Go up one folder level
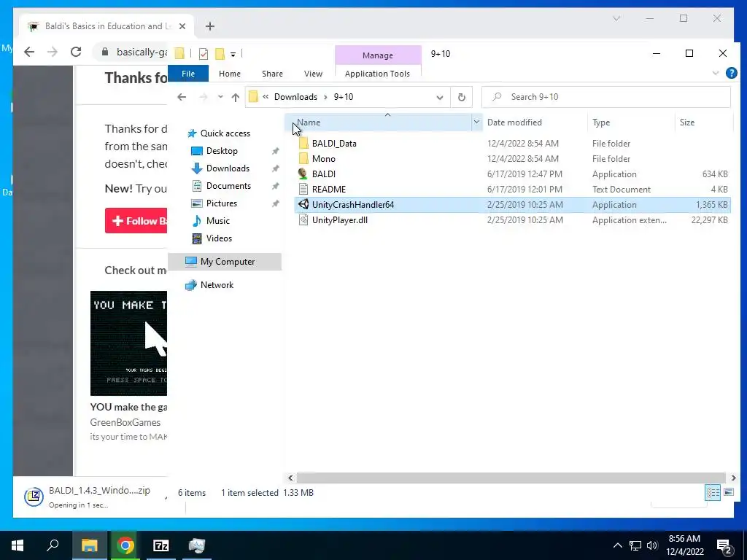Image resolution: width=747 pixels, height=560 pixels. pos(236,97)
